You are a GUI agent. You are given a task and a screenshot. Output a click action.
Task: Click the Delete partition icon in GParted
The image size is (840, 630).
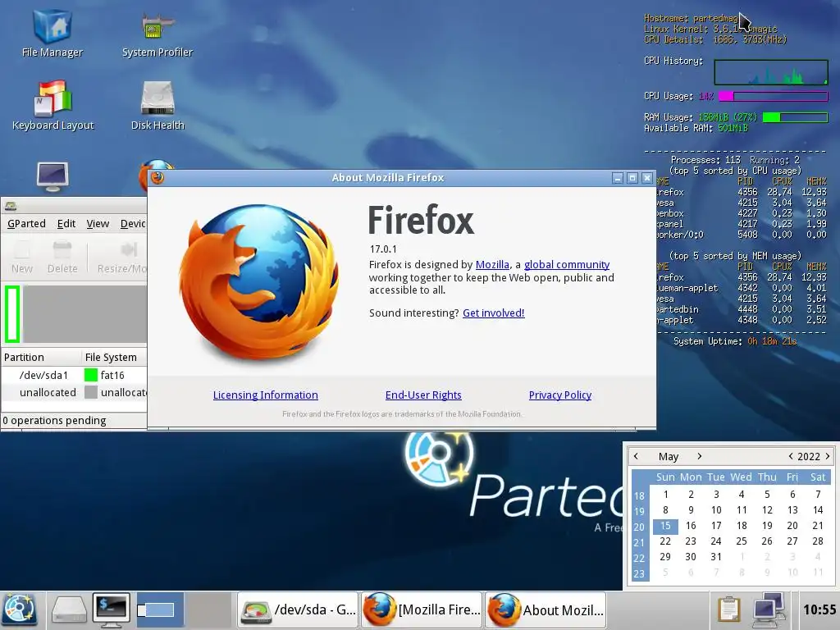tap(62, 258)
